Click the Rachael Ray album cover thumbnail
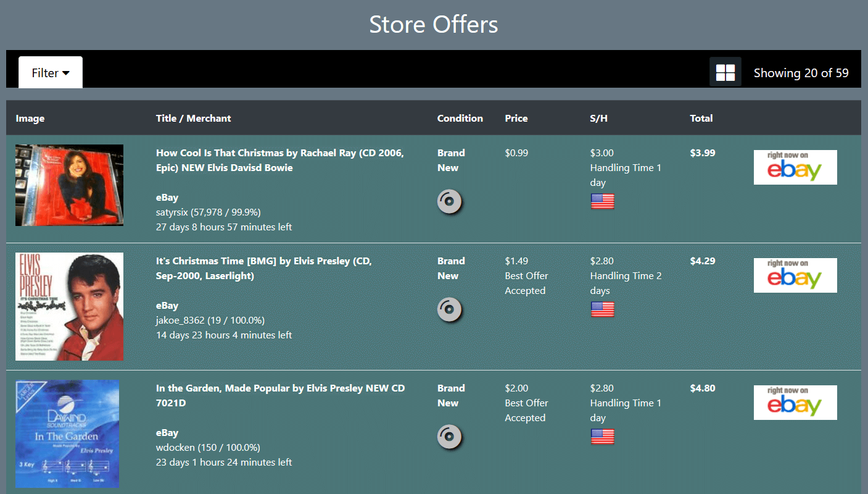The height and width of the screenshot is (494, 868). coord(69,185)
